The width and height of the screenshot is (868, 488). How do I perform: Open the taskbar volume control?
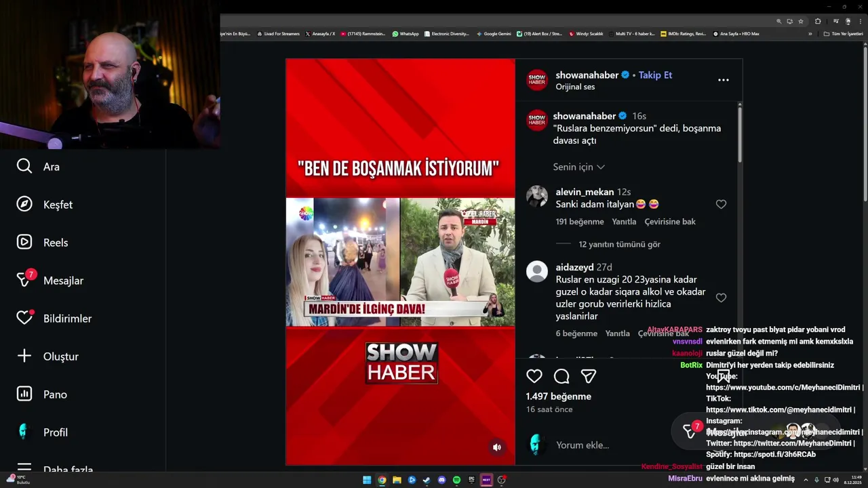(x=836, y=480)
